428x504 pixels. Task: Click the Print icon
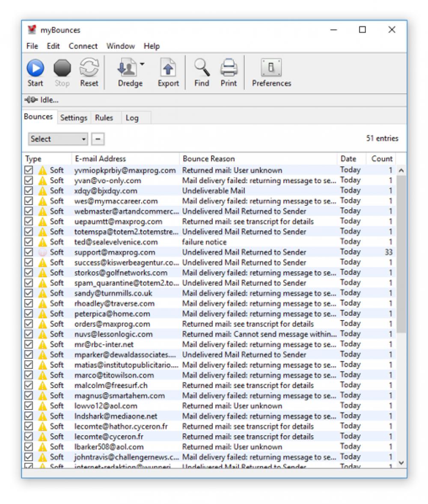point(229,67)
